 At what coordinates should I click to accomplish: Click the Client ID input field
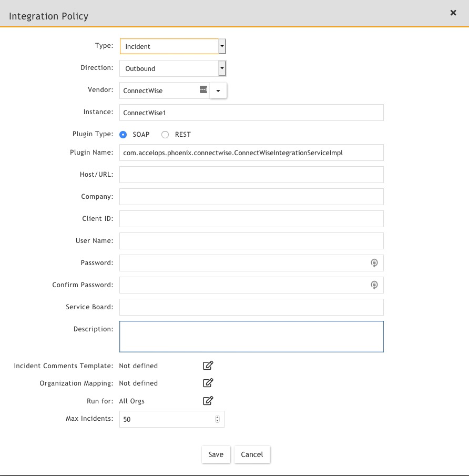coord(251,219)
